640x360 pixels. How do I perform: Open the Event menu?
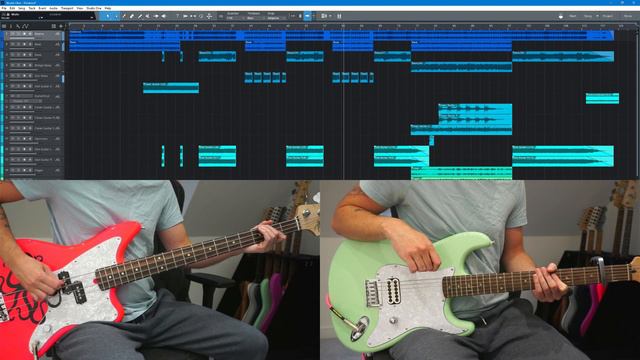tap(42, 8)
